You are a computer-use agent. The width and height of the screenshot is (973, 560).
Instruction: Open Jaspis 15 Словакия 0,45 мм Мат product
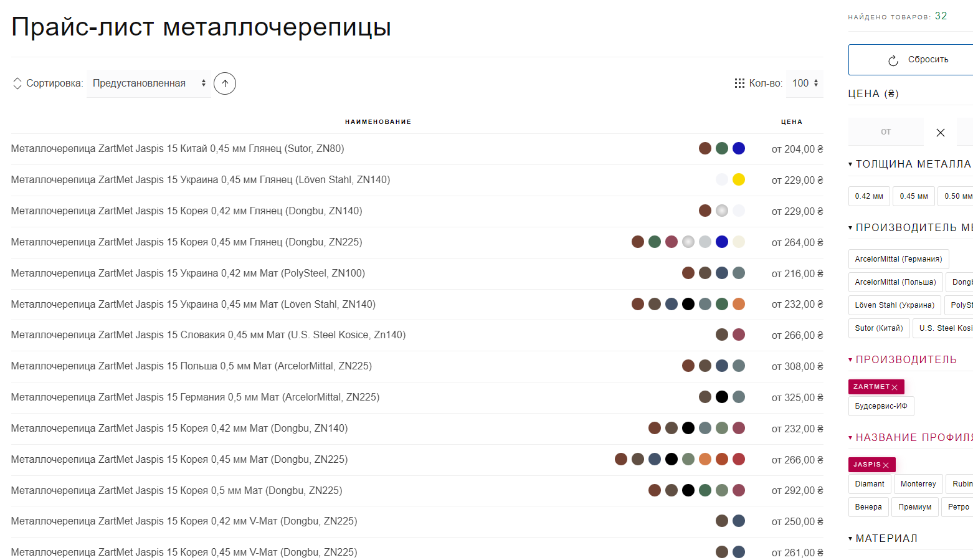coord(209,335)
